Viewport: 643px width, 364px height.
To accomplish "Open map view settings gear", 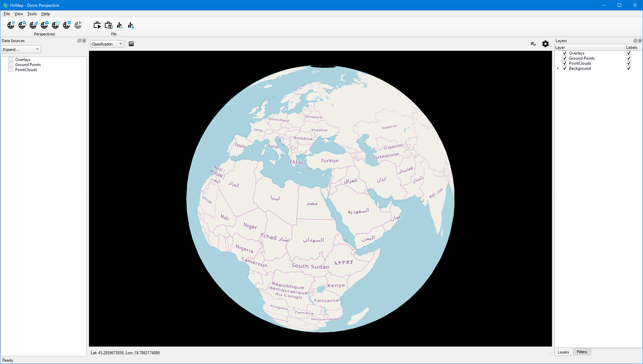I will (x=545, y=44).
